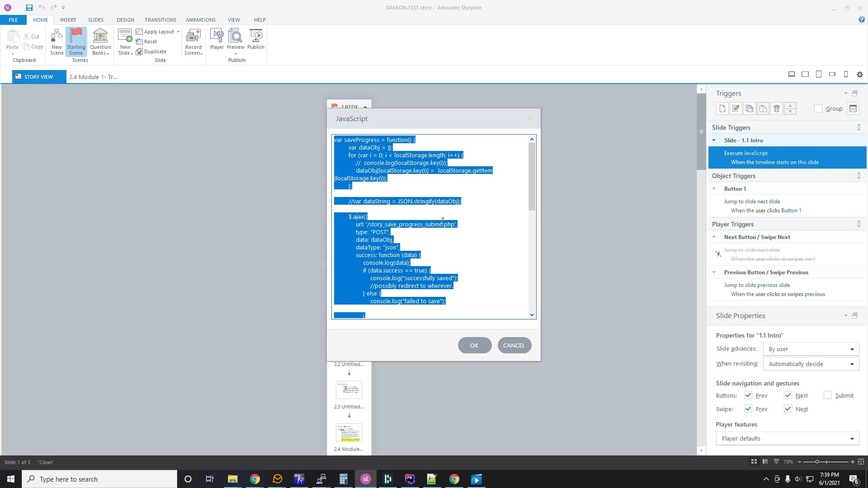Open the When revisiting dropdown
This screenshot has height=488, width=868.
[811, 364]
